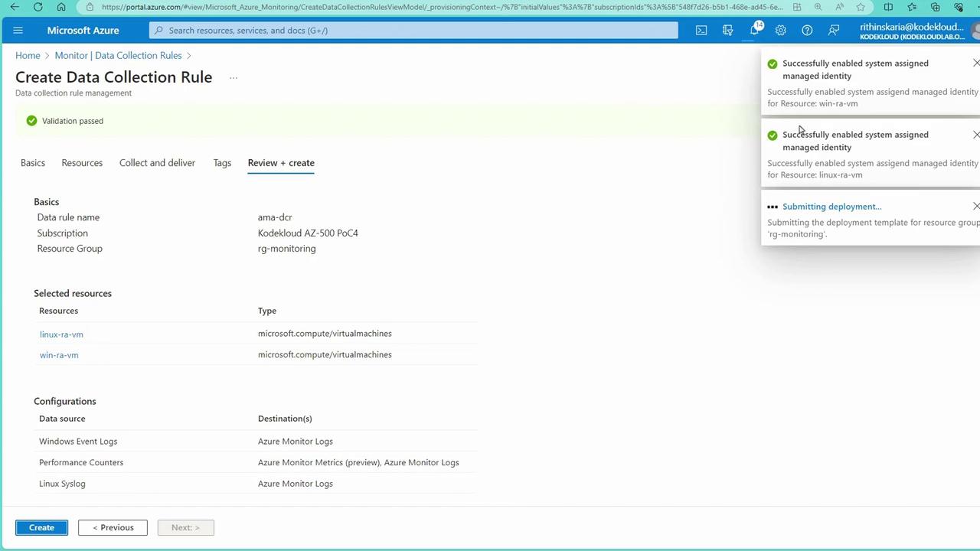Select the Review + create tab
This screenshot has width=980, height=551.
point(281,163)
